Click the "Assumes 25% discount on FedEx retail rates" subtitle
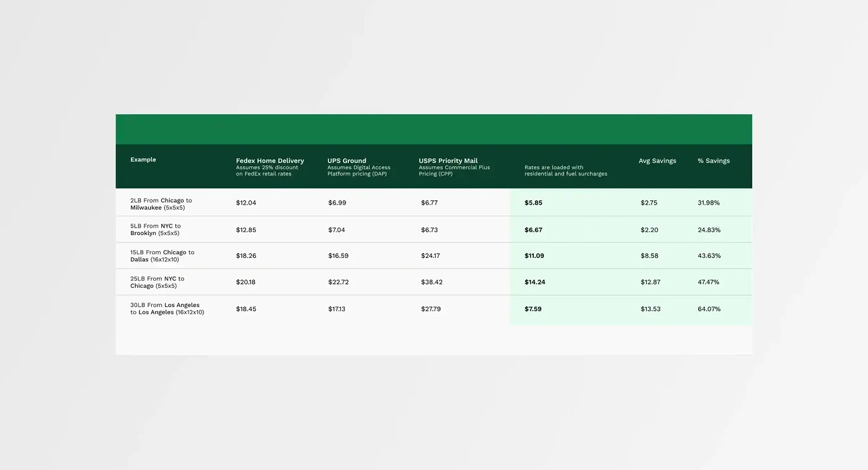This screenshot has width=868, height=470. pyautogui.click(x=267, y=171)
